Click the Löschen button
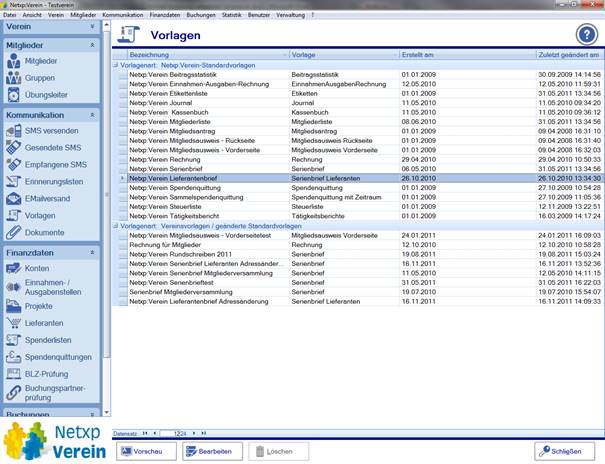Image resolution: width=605 pixels, height=464 pixels. [x=279, y=451]
